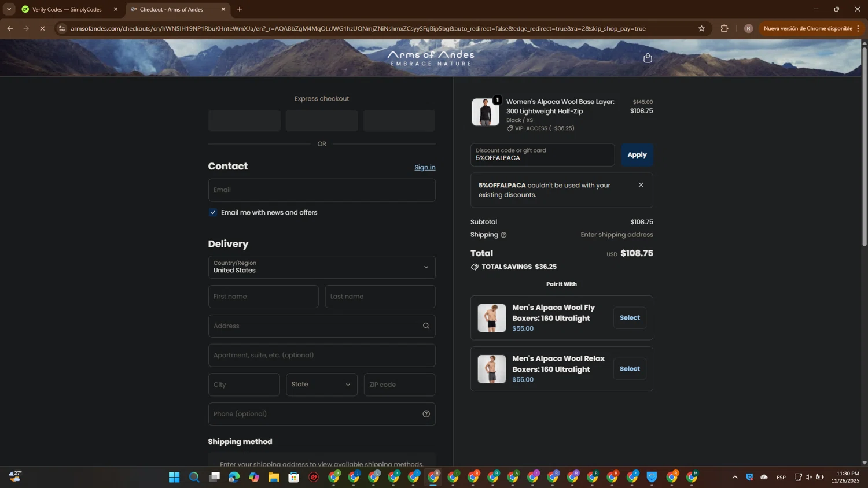Click the Phone (optional) field

tap(322, 414)
